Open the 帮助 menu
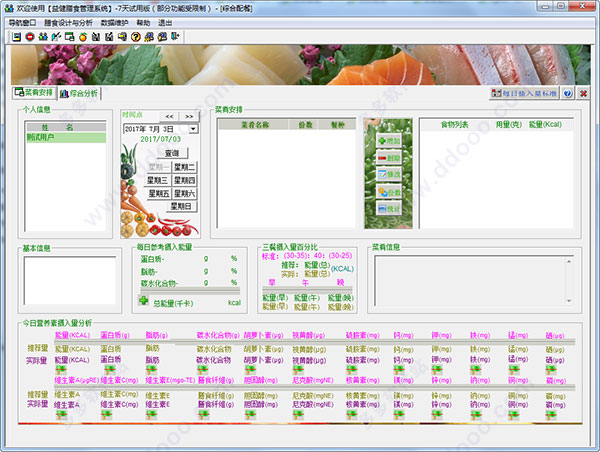Image resolution: width=600 pixels, height=452 pixels. pos(143,23)
